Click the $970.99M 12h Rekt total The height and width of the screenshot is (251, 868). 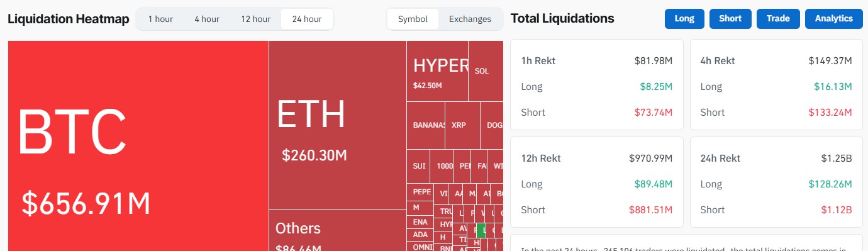tap(651, 159)
